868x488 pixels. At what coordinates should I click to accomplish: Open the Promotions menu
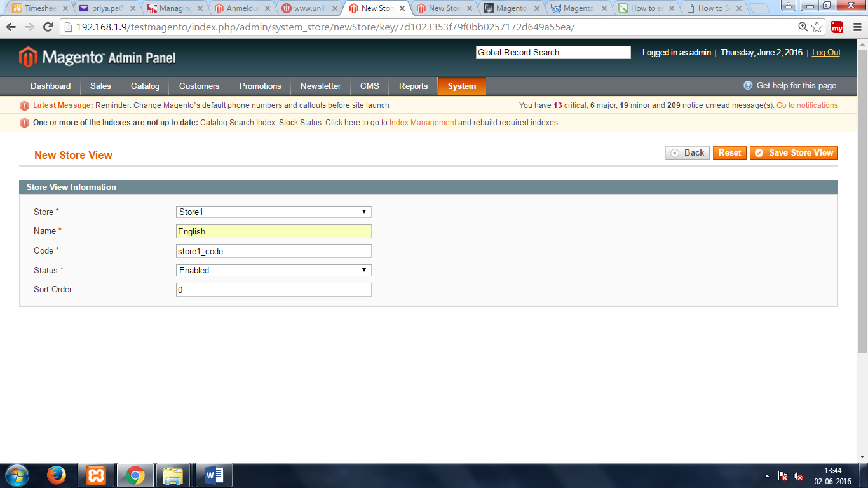point(260,86)
